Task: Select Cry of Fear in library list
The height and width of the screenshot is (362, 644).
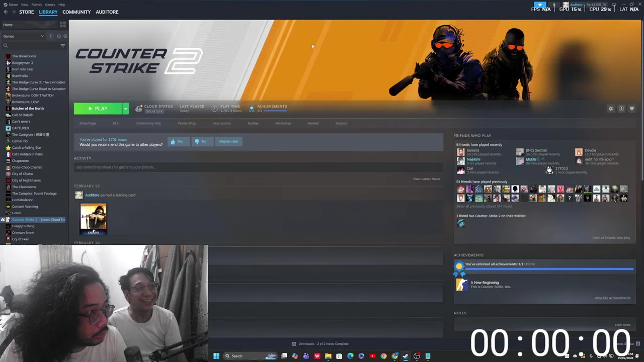Action: [x=20, y=239]
